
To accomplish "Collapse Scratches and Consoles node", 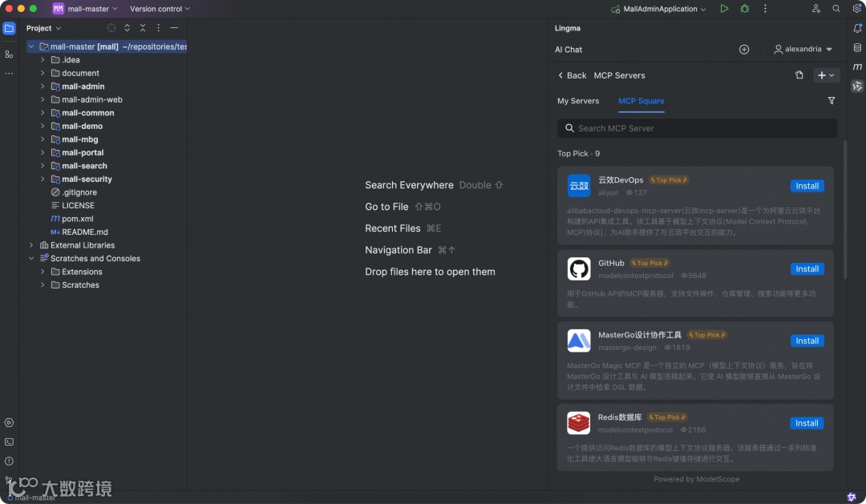I will click(31, 258).
